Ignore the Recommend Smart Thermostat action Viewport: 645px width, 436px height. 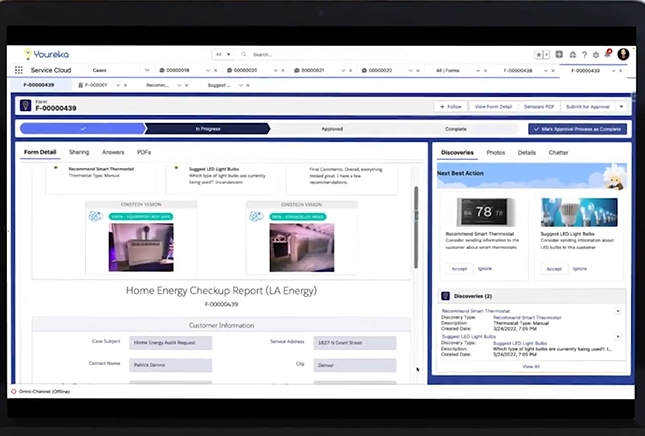click(485, 269)
